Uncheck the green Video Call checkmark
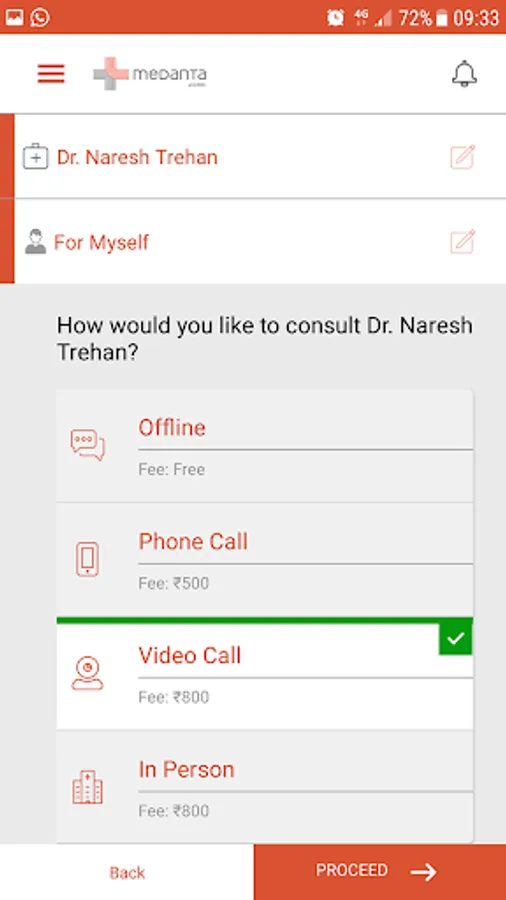The width and height of the screenshot is (506, 900). click(456, 638)
